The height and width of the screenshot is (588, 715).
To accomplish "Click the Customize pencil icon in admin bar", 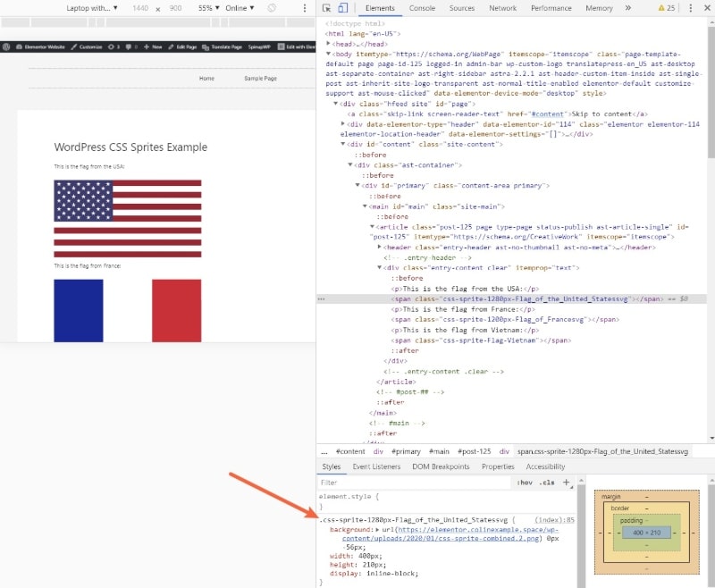I will tap(73, 45).
